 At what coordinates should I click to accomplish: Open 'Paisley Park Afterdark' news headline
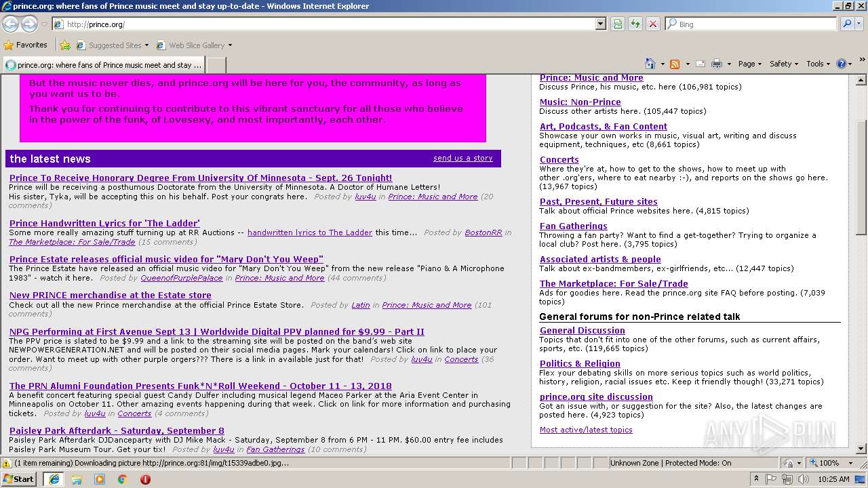[117, 431]
